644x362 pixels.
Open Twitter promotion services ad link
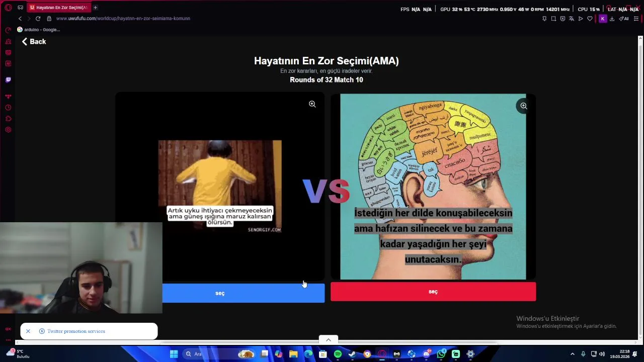pyautogui.click(x=76, y=331)
